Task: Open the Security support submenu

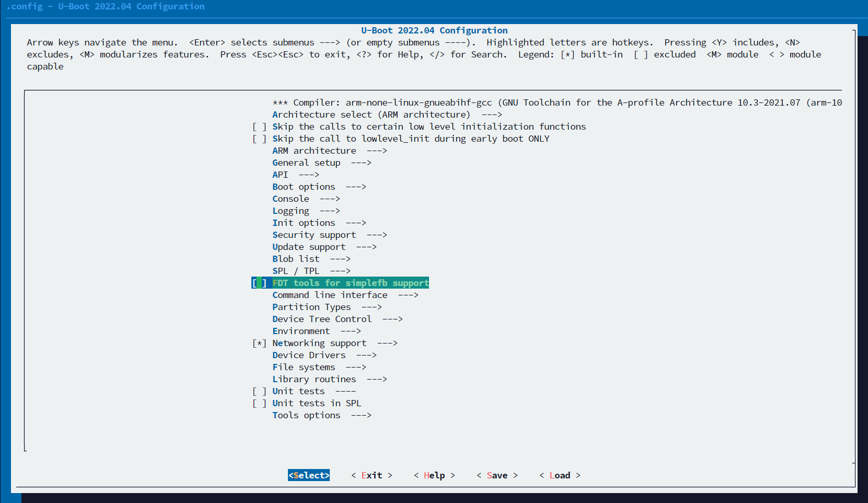Action: pos(330,235)
